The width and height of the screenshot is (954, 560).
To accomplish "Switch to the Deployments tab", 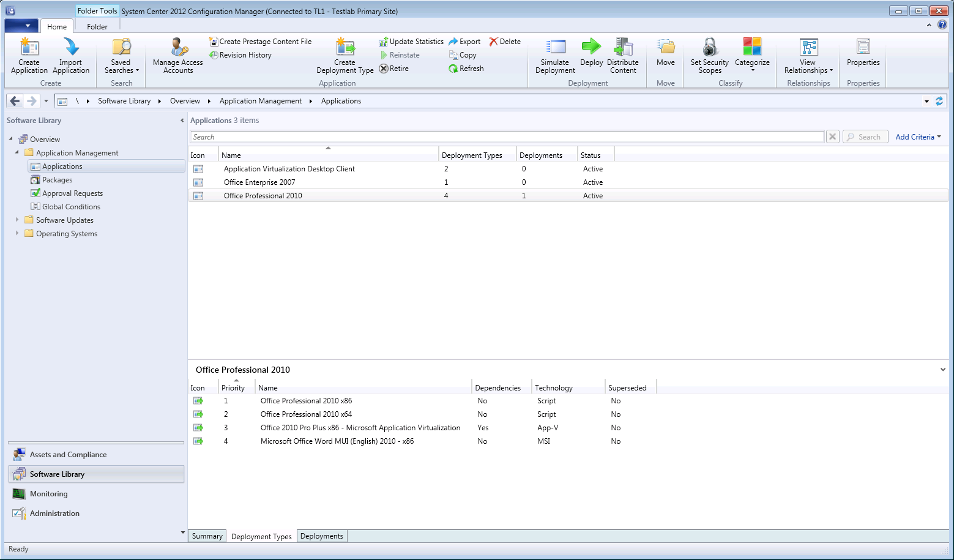I will [322, 536].
